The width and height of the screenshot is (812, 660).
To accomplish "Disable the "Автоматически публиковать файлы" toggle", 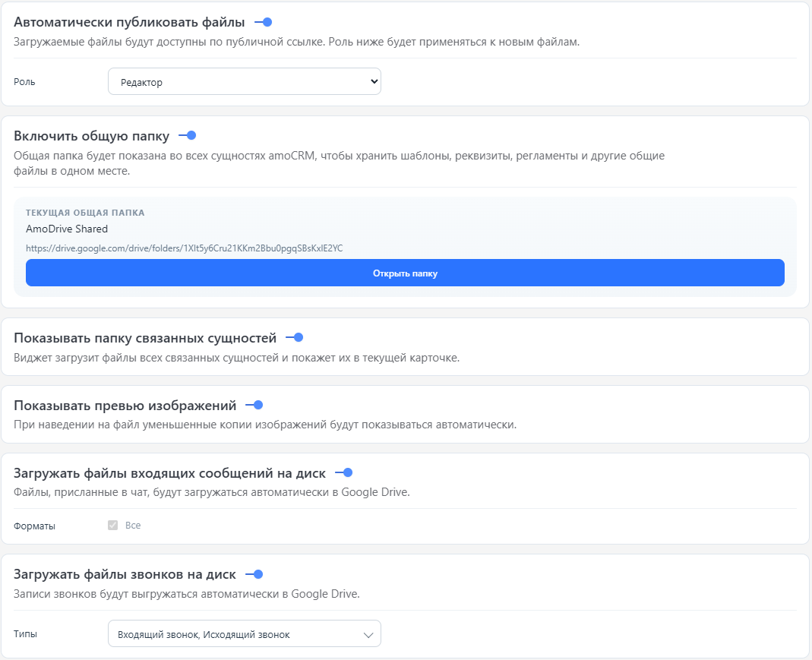I will pos(266,23).
